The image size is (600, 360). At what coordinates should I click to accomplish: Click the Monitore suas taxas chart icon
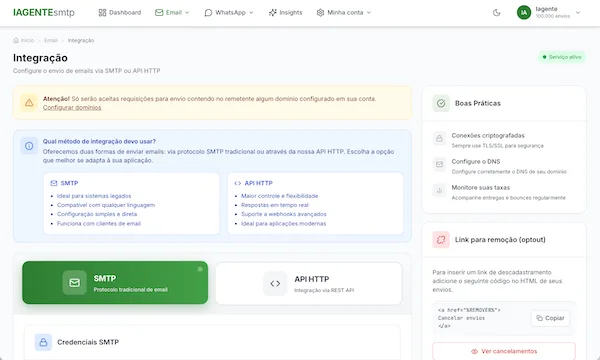click(439, 190)
